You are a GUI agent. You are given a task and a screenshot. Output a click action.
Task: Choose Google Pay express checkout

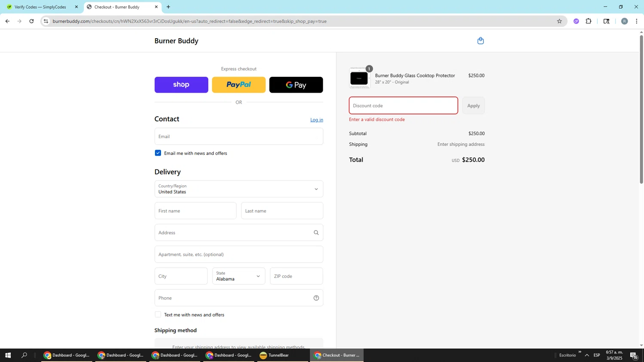click(296, 85)
